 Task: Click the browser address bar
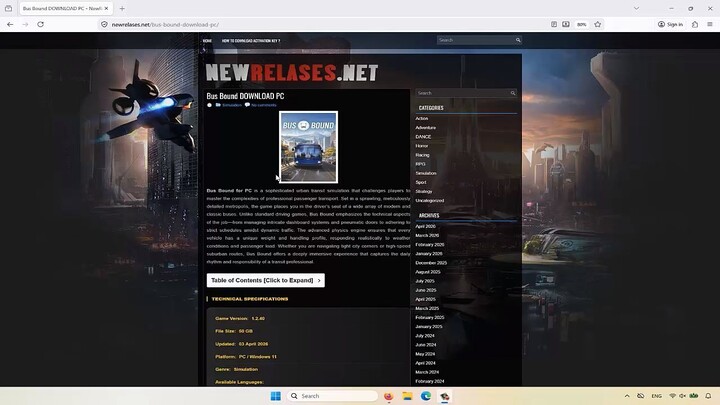(300, 24)
